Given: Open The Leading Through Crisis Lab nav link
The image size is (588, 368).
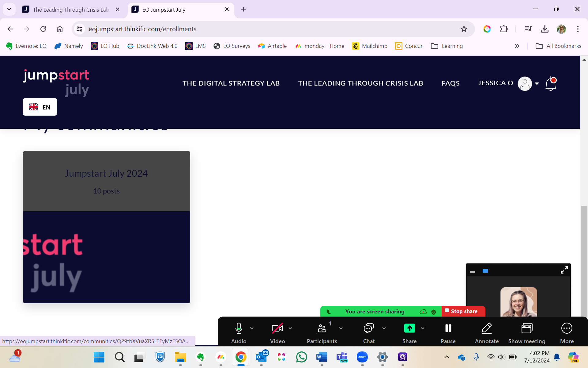Looking at the screenshot, I should 360,83.
